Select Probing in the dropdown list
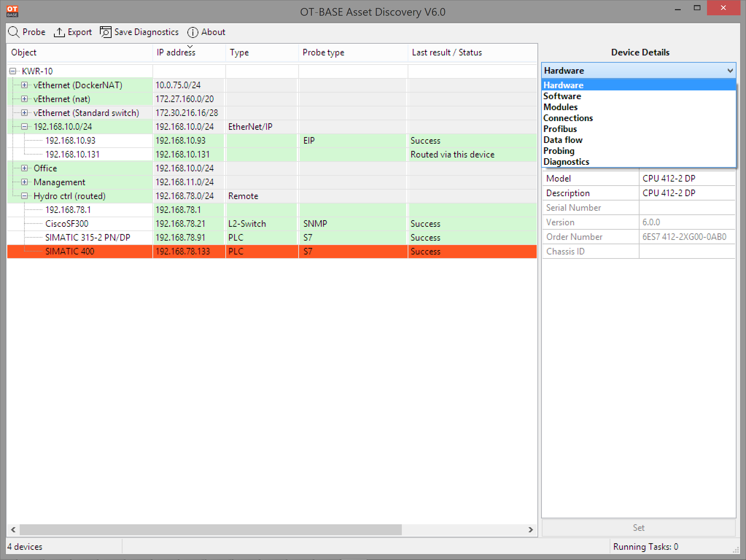This screenshot has width=746, height=560. 638,151
